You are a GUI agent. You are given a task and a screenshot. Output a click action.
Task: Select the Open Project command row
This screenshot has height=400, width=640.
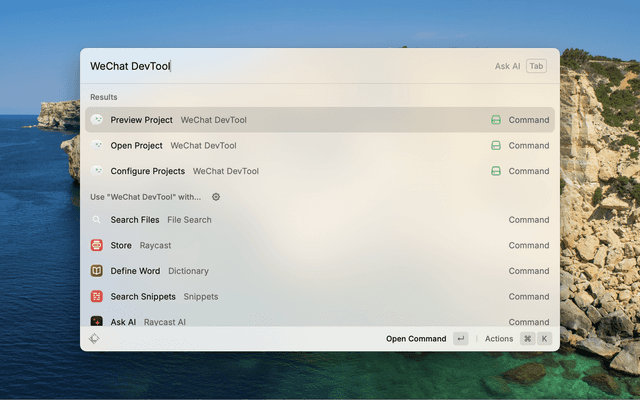300,146
